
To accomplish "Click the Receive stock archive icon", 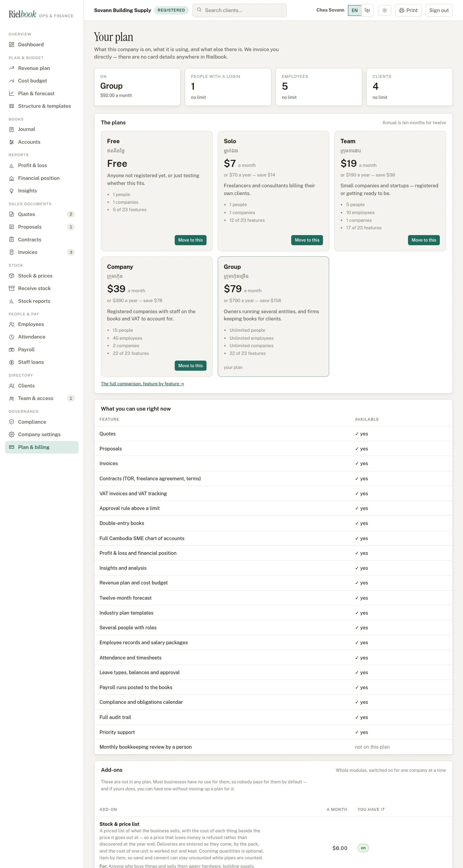I will click(12, 288).
